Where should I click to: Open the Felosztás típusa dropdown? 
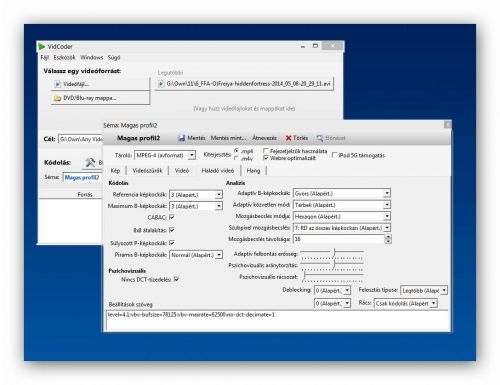click(x=424, y=291)
